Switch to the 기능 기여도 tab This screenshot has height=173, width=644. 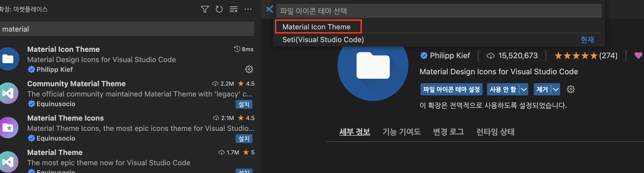pyautogui.click(x=401, y=132)
